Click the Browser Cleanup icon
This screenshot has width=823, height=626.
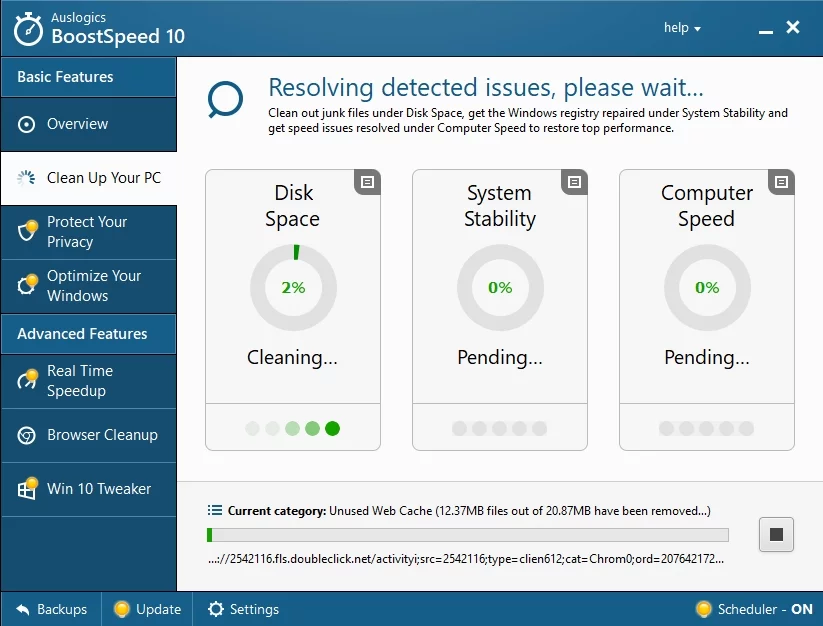27,436
